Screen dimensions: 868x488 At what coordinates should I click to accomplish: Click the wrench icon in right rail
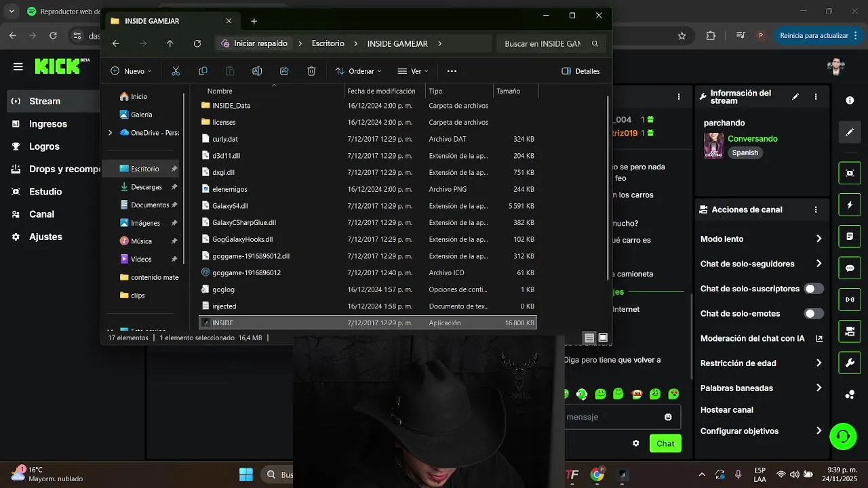[850, 363]
